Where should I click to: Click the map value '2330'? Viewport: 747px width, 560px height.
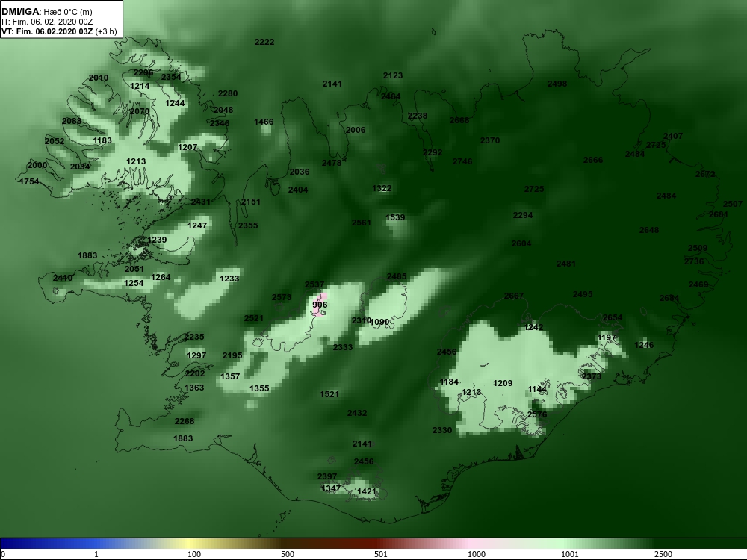[x=442, y=430]
